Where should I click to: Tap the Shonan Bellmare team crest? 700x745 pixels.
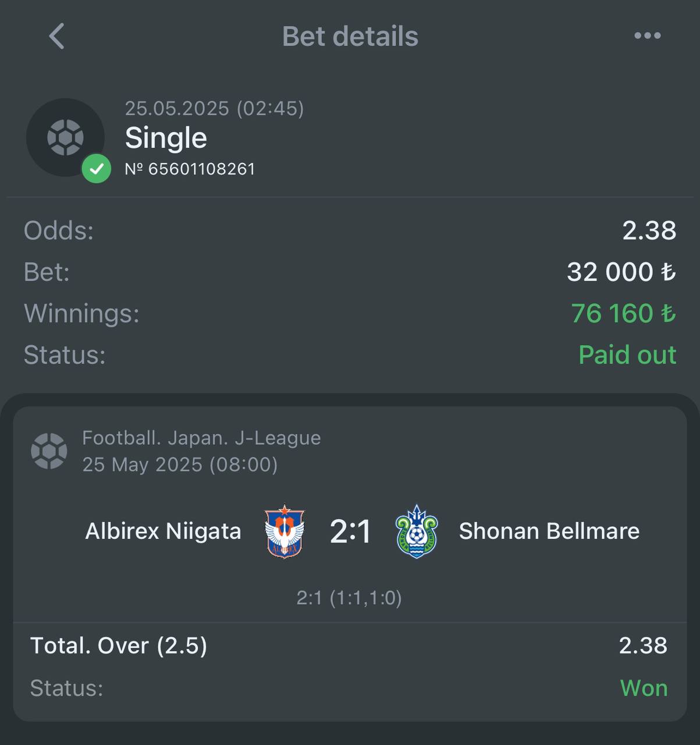click(417, 531)
